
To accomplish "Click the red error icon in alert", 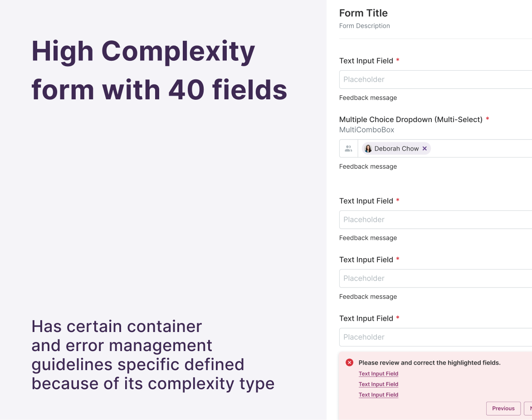I will [x=350, y=363].
